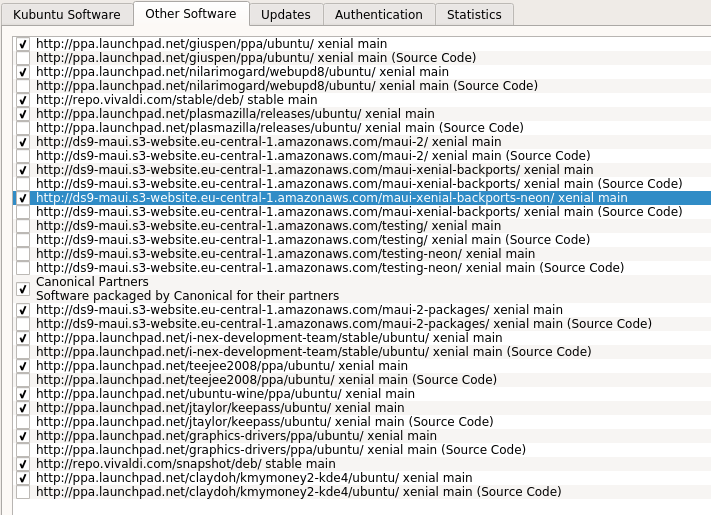Open the Updates tab
This screenshot has height=515, width=711.
285,15
